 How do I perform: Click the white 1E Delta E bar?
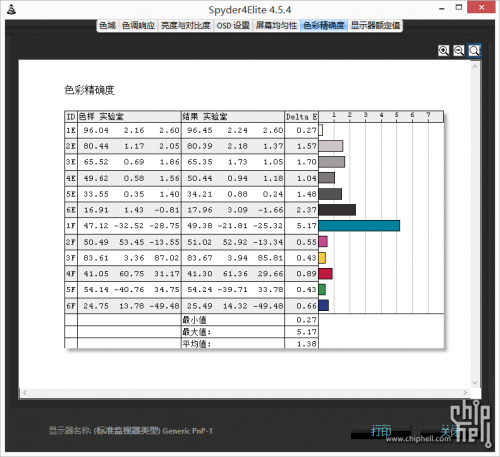click(321, 130)
